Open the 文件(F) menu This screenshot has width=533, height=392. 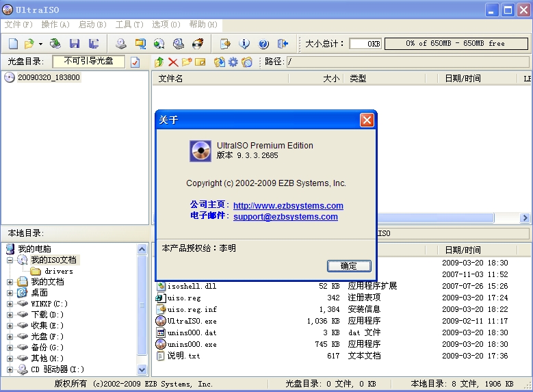click(18, 25)
